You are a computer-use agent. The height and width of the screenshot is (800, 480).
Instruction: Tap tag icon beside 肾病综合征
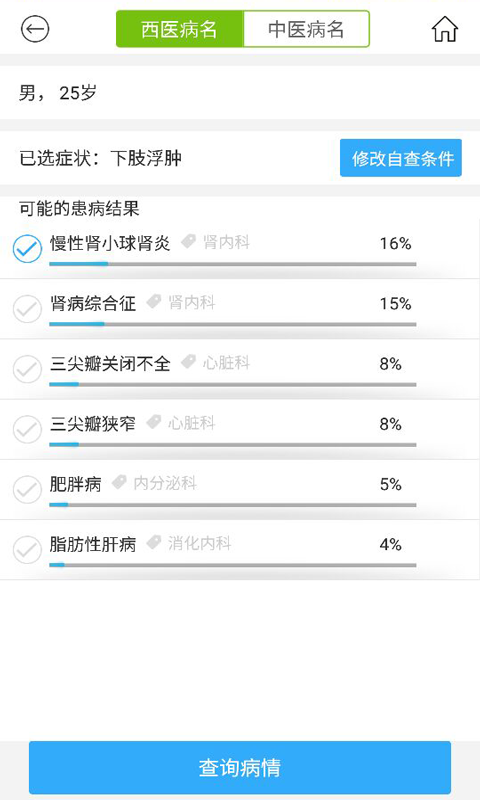[x=154, y=301]
